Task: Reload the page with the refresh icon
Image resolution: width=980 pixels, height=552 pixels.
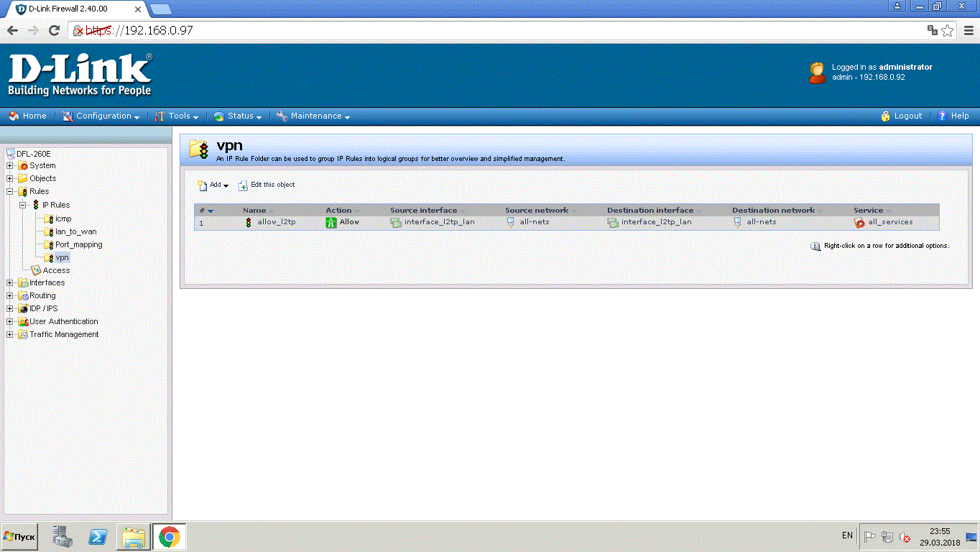Action: pyautogui.click(x=54, y=30)
